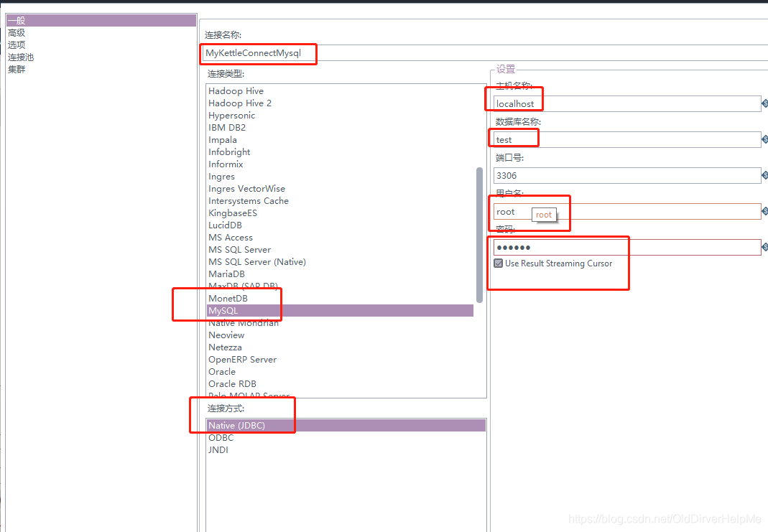Click the password field

(627, 247)
